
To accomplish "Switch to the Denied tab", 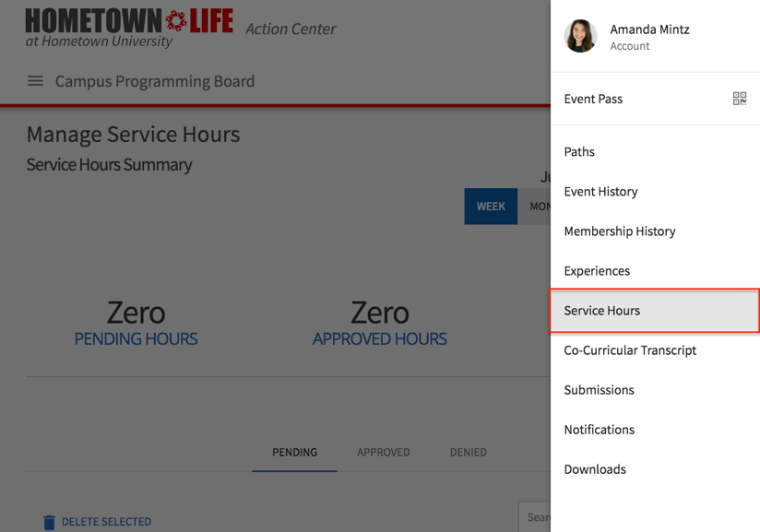I will 468,453.
